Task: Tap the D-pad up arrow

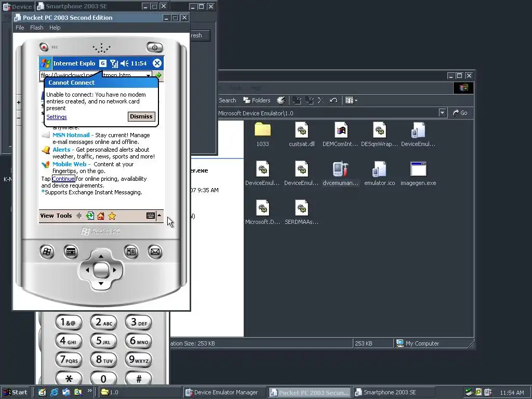Action: point(101,256)
